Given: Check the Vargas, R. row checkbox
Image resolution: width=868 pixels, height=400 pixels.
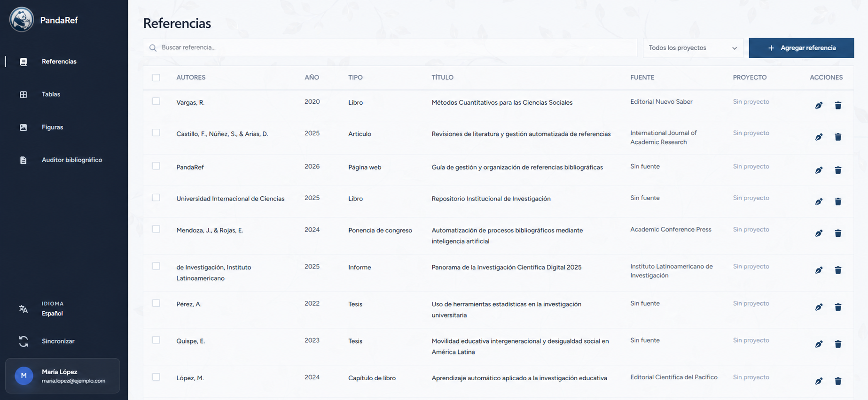Looking at the screenshot, I should coord(156,101).
